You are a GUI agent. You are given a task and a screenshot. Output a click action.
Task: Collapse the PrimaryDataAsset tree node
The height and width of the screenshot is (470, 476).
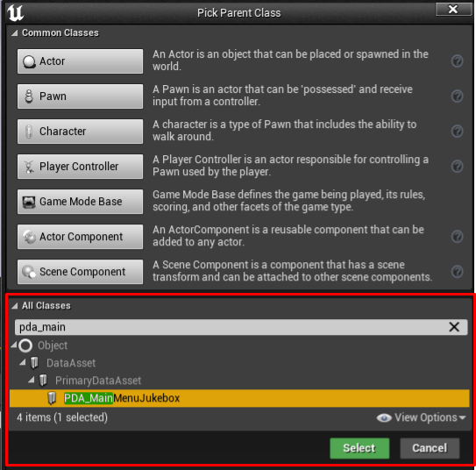coord(32,380)
